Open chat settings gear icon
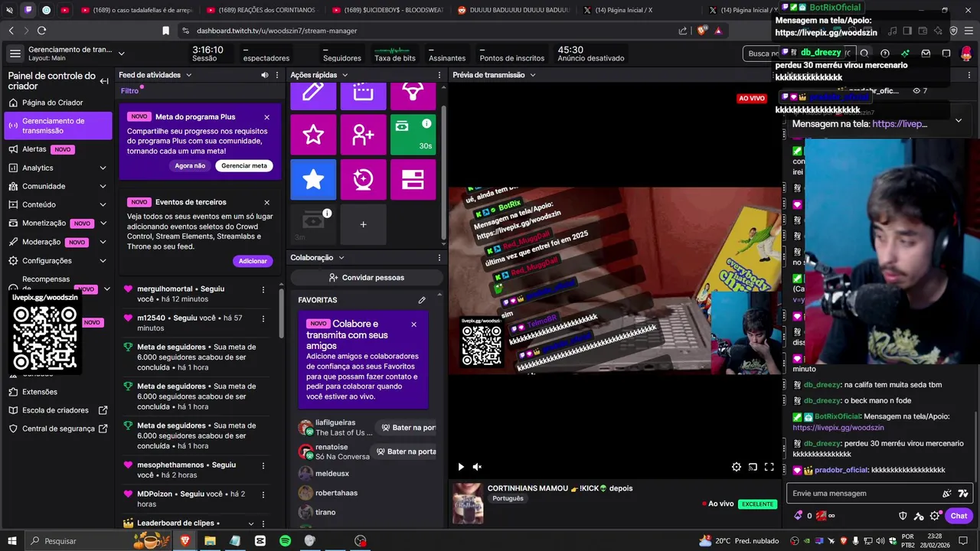This screenshot has height=551, width=980. point(935,516)
